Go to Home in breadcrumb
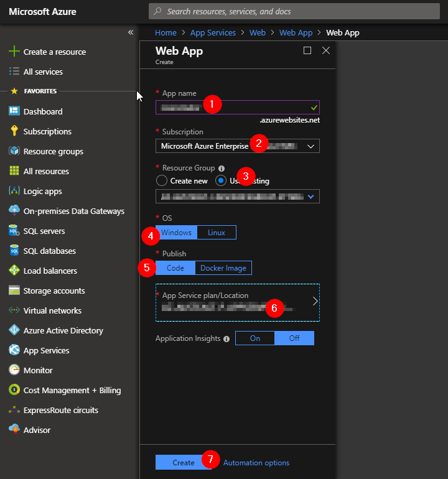Screen dimensions: 448x479 click(166, 33)
